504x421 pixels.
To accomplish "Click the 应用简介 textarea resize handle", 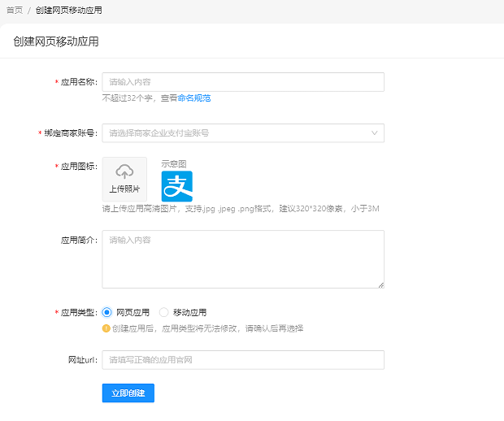I will (x=380, y=284).
